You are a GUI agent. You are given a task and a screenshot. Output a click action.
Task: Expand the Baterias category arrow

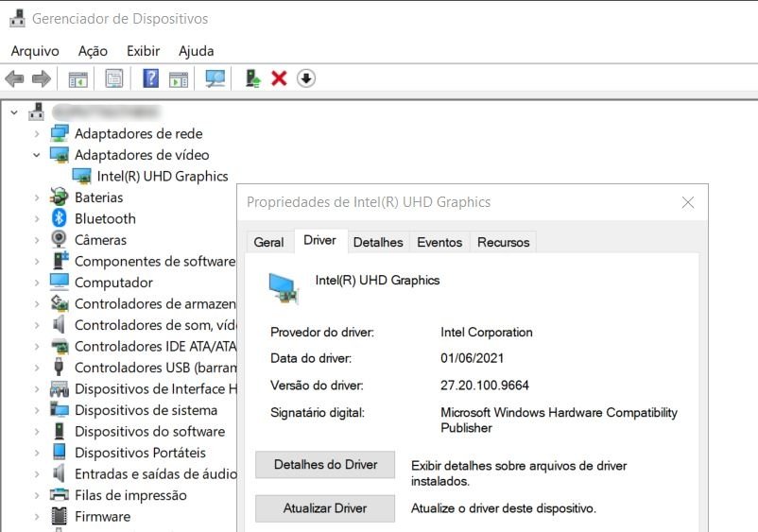[37, 197]
